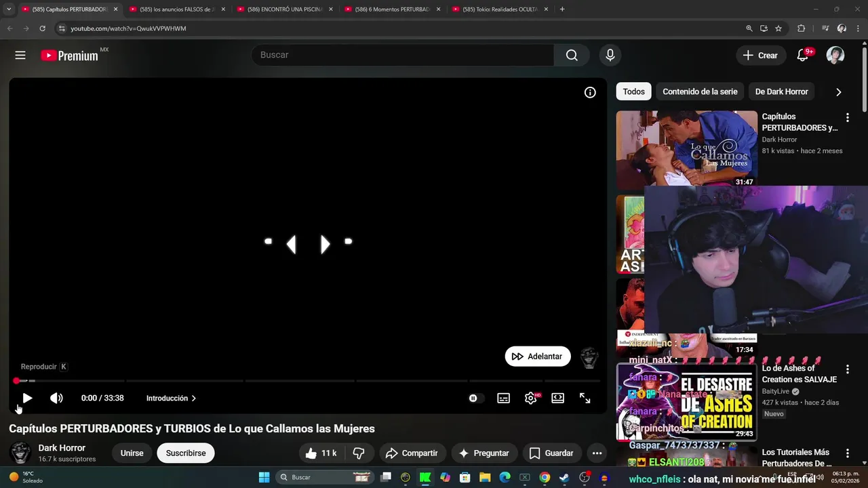Open Microsoft Edge from taskbar
Image resolution: width=868 pixels, height=488 pixels.
coord(505,477)
